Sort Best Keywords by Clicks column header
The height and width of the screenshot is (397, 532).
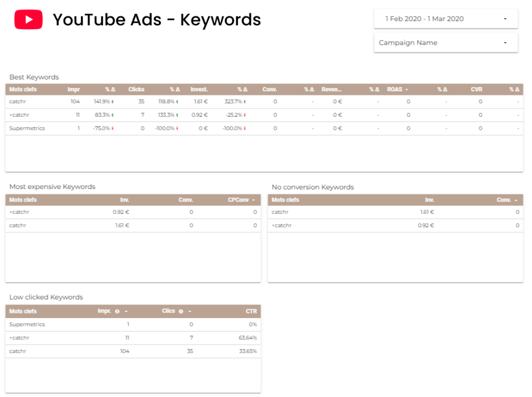point(136,89)
